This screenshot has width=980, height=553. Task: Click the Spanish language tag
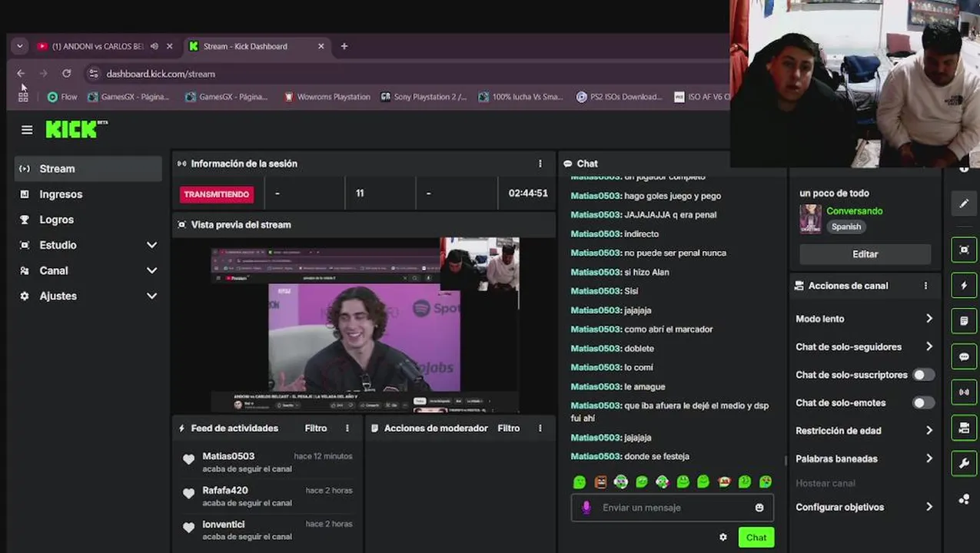pos(845,227)
